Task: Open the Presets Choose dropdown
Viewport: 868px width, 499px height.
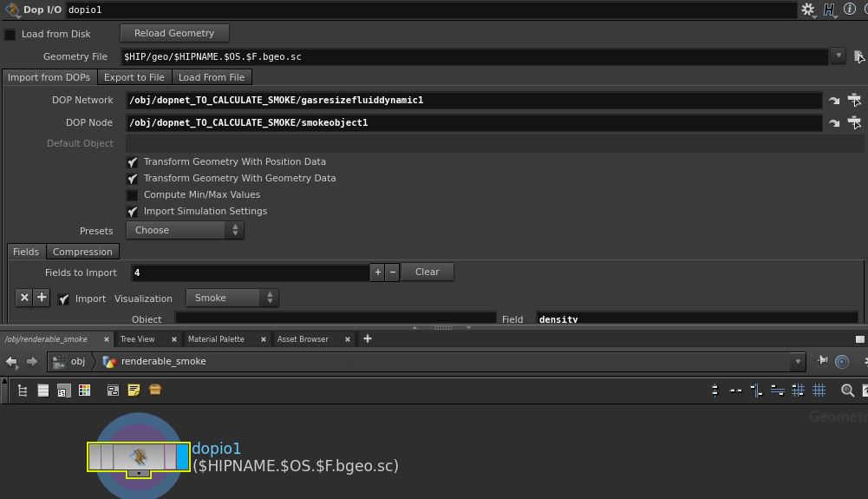Action: (185, 230)
